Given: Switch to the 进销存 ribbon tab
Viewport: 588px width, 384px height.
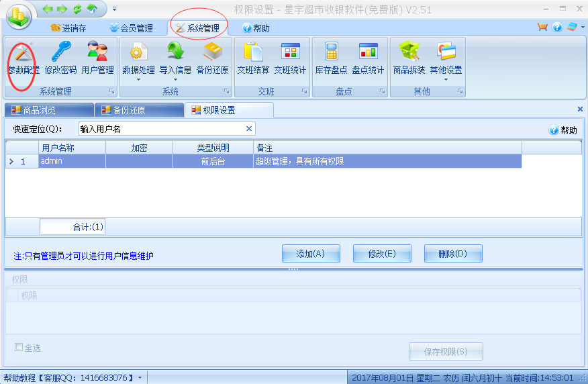Looking at the screenshot, I should pos(68,28).
